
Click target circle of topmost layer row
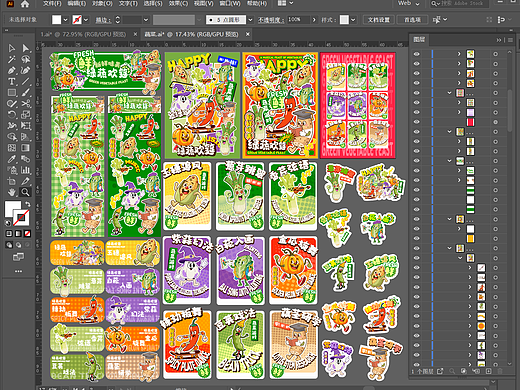point(496,54)
